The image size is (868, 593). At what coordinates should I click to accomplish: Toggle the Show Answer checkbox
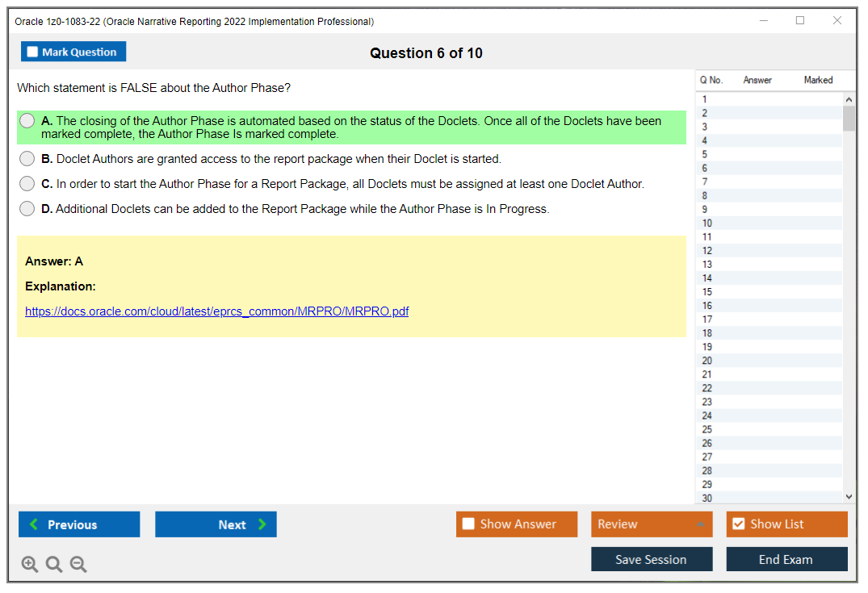(x=469, y=524)
